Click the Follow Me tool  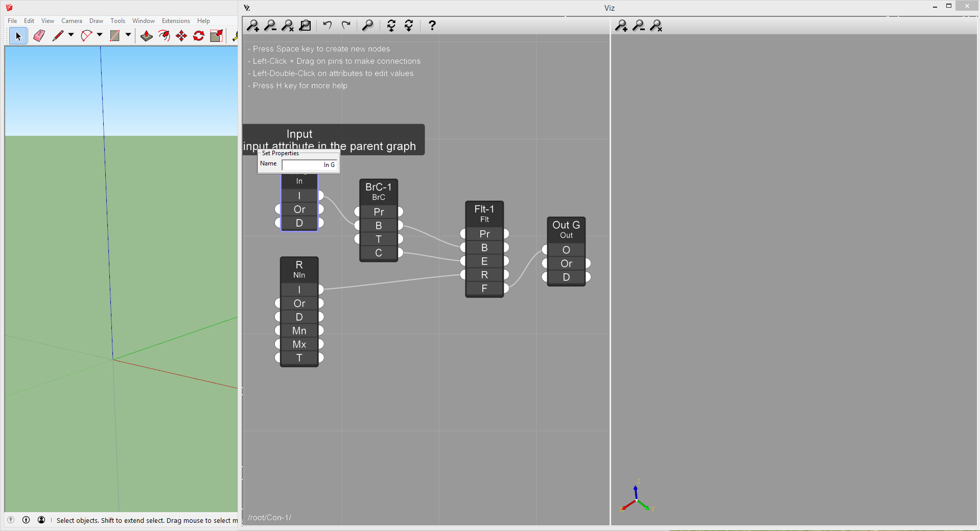coord(164,36)
